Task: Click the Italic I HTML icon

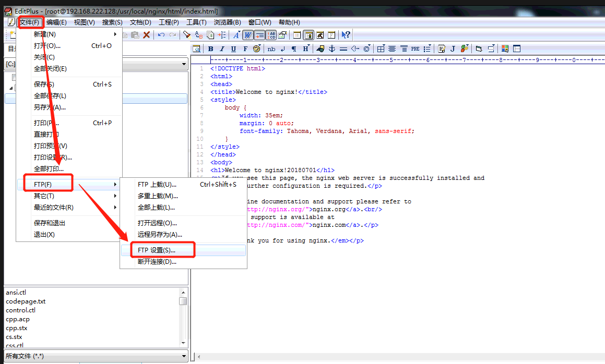Action: tap(222, 48)
